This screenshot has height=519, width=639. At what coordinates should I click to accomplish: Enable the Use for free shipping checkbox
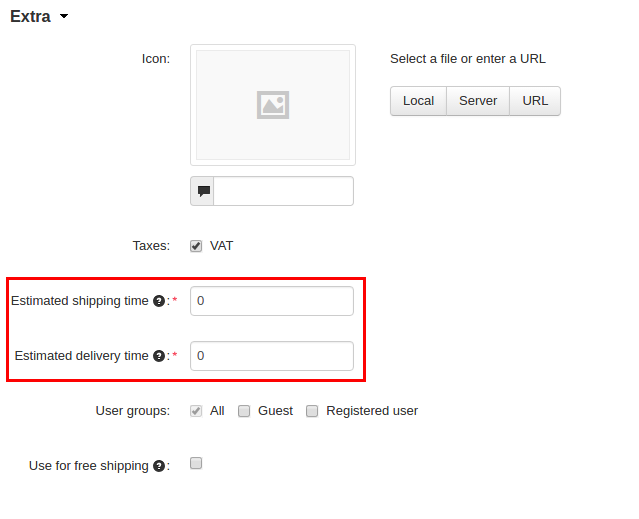(196, 463)
